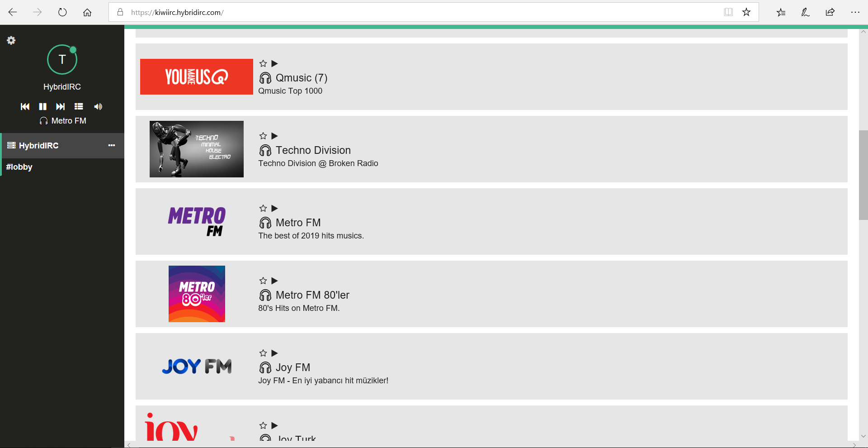Screen dimensions: 868x448
Task: Open the favorites hub icon
Action: point(781,12)
